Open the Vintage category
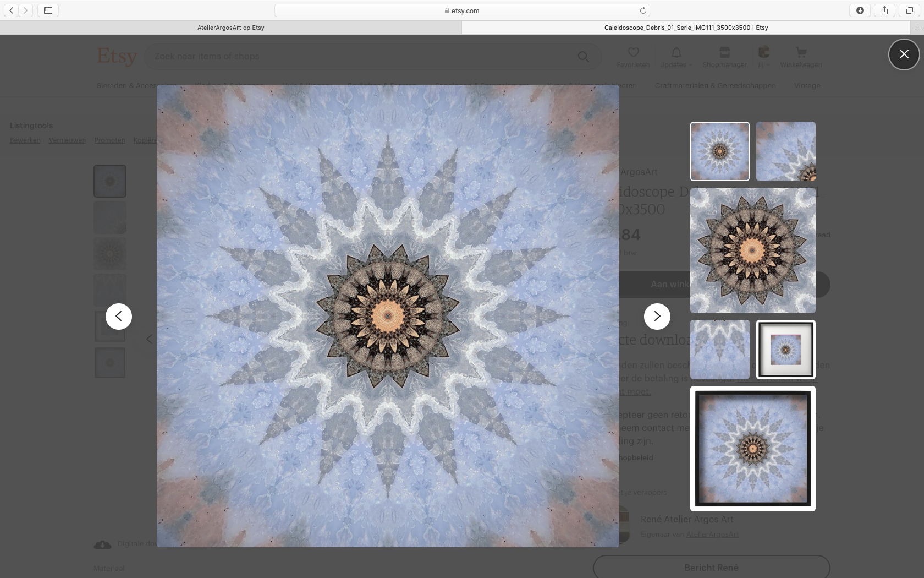 (807, 85)
